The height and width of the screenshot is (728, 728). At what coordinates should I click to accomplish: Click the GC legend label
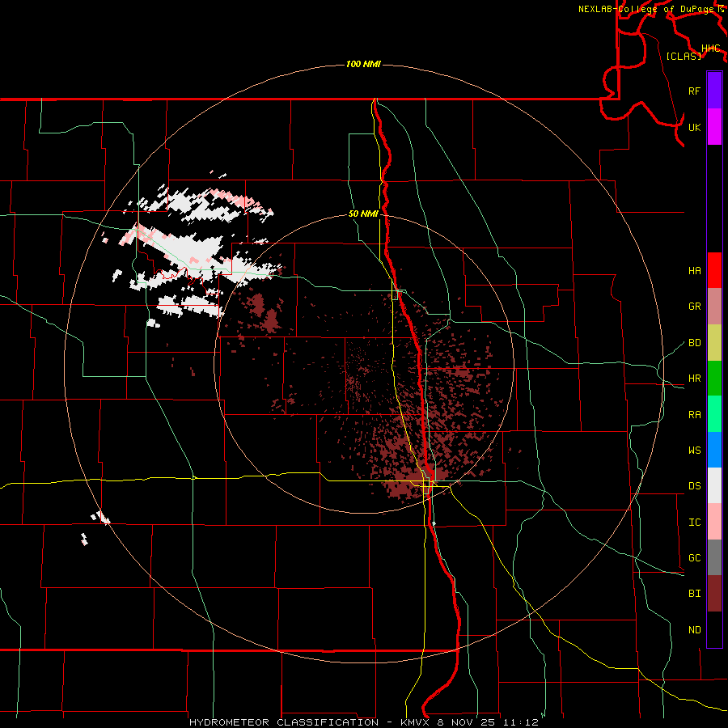pyautogui.click(x=694, y=558)
